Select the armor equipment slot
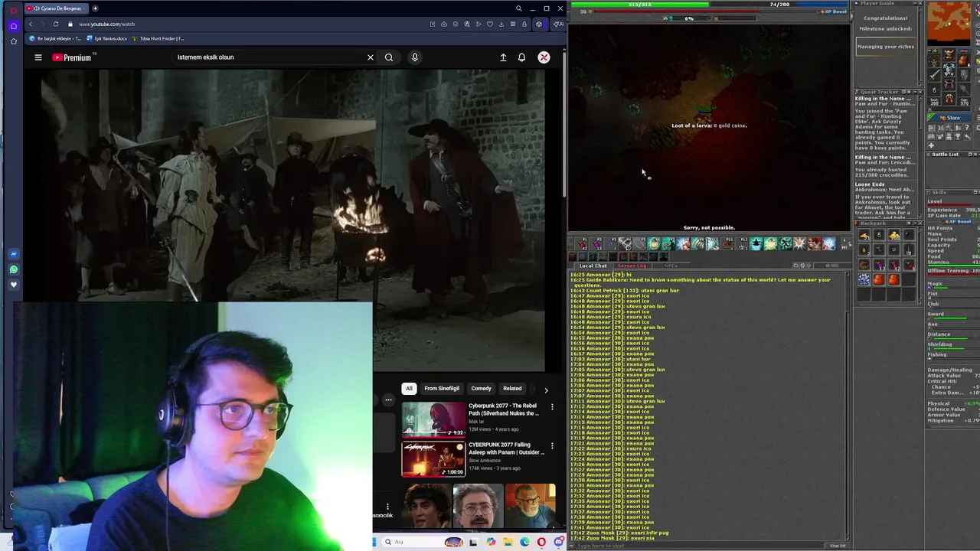This screenshot has height=551, width=980. 949,70
